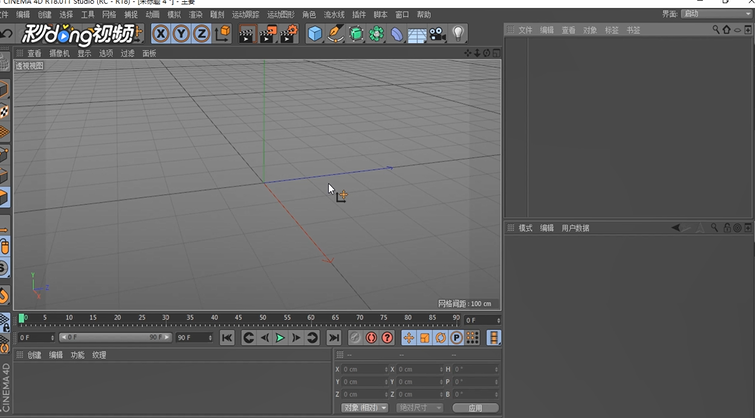Open the 标签 menu in Object Manager
The height and width of the screenshot is (418, 755).
612,30
